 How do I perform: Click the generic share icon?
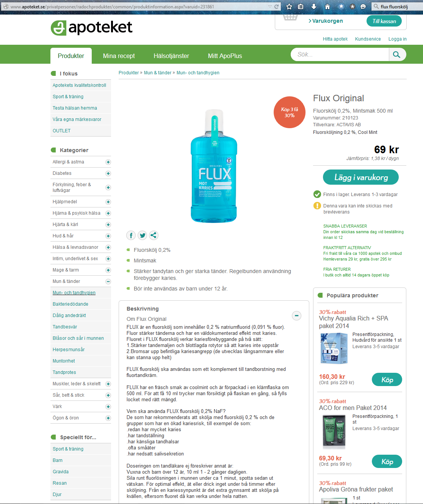click(154, 236)
